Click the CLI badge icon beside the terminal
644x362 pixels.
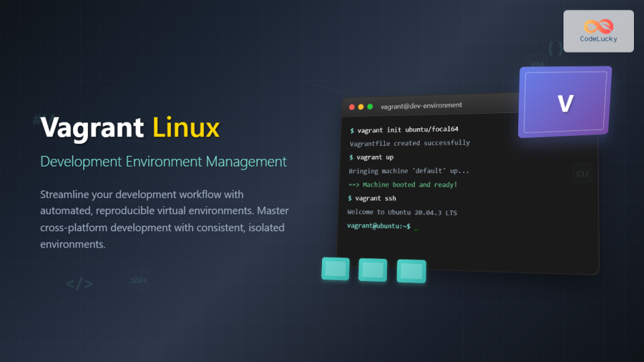coord(582,173)
